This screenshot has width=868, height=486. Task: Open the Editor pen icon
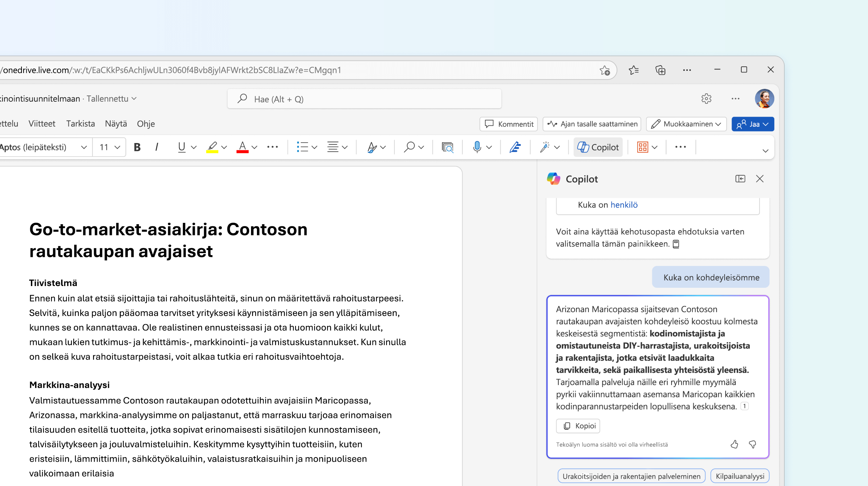click(x=515, y=147)
